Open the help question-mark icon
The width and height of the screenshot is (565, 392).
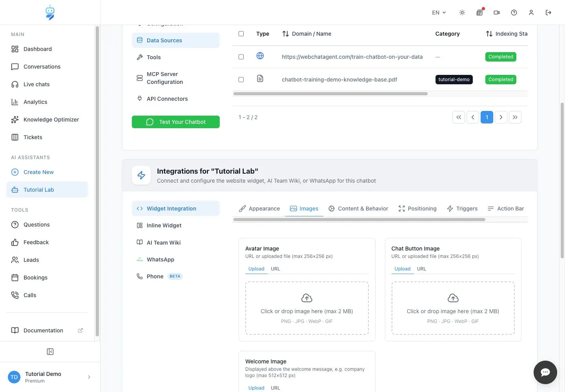coord(514,13)
